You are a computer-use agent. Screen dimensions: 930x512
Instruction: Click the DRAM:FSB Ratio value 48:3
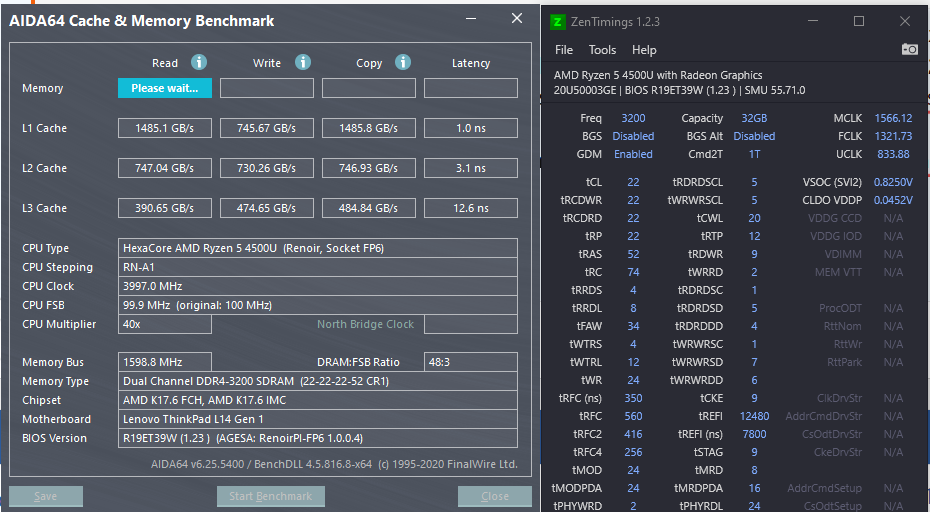click(471, 362)
